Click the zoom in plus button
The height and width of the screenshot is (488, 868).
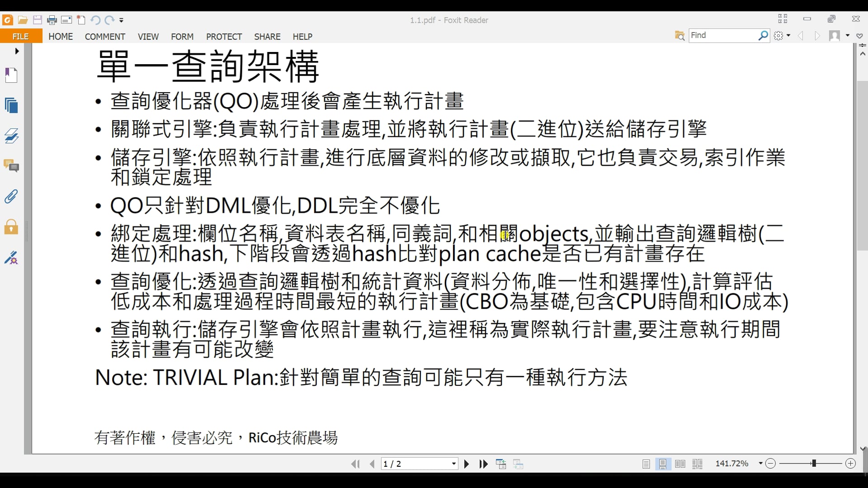(x=850, y=464)
